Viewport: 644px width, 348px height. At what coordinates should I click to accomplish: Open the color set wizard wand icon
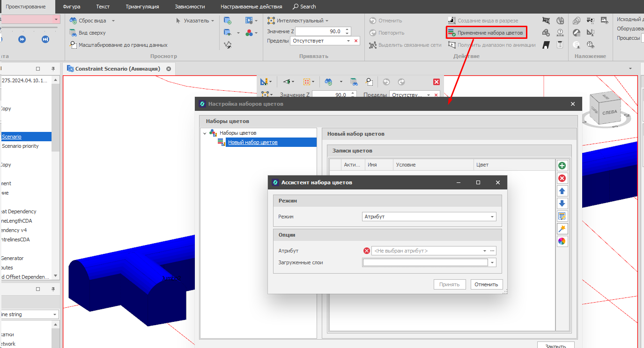point(562,229)
